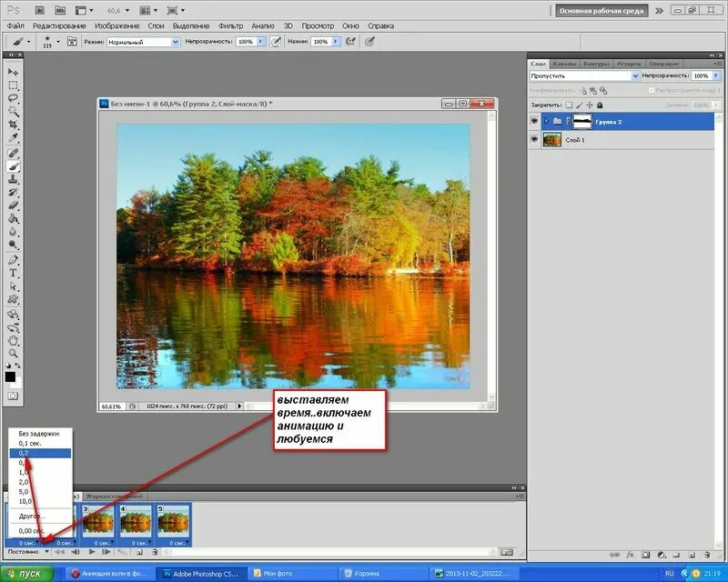This screenshot has width=728, height=582.
Task: Open layer Непрозрачность slider arrow
Action: (716, 75)
